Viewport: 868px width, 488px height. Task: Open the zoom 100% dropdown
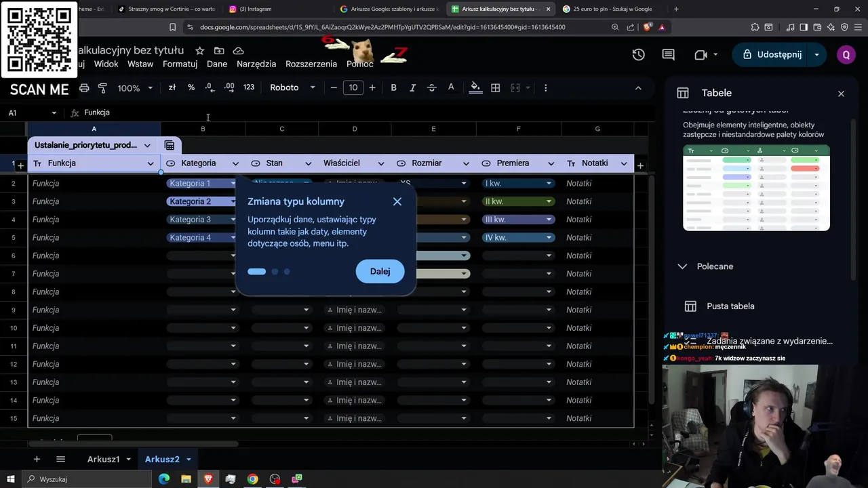point(135,88)
